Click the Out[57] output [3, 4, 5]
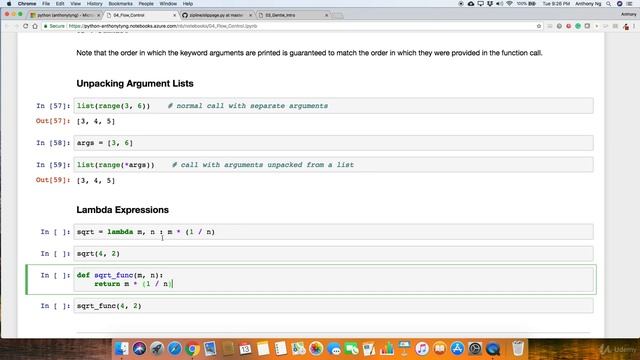This screenshot has height=360, width=640. (96, 121)
